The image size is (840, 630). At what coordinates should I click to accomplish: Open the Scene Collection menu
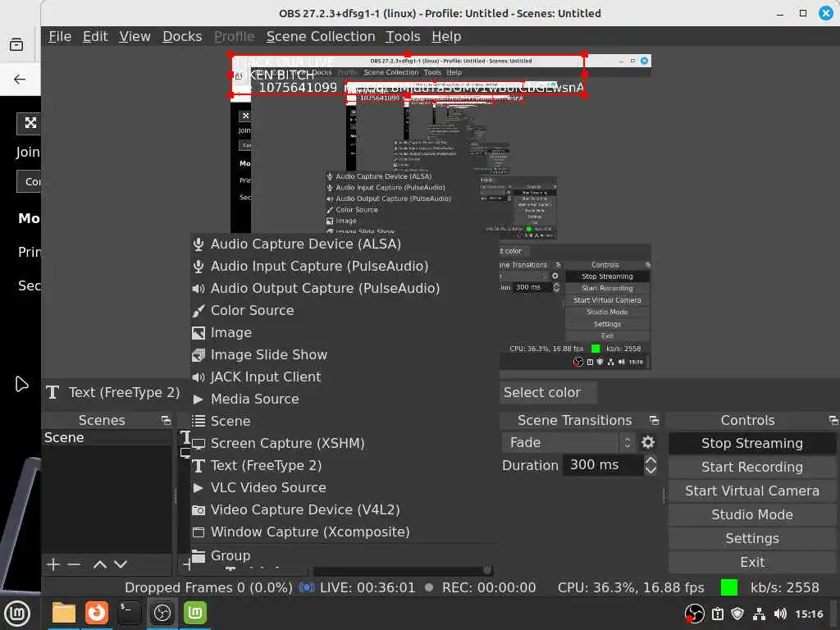click(x=321, y=36)
